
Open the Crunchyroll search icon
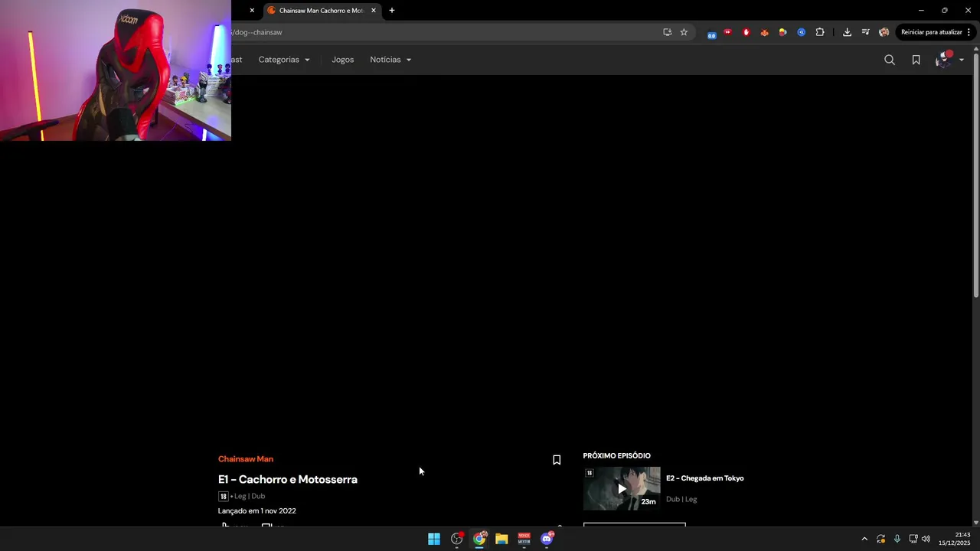889,60
